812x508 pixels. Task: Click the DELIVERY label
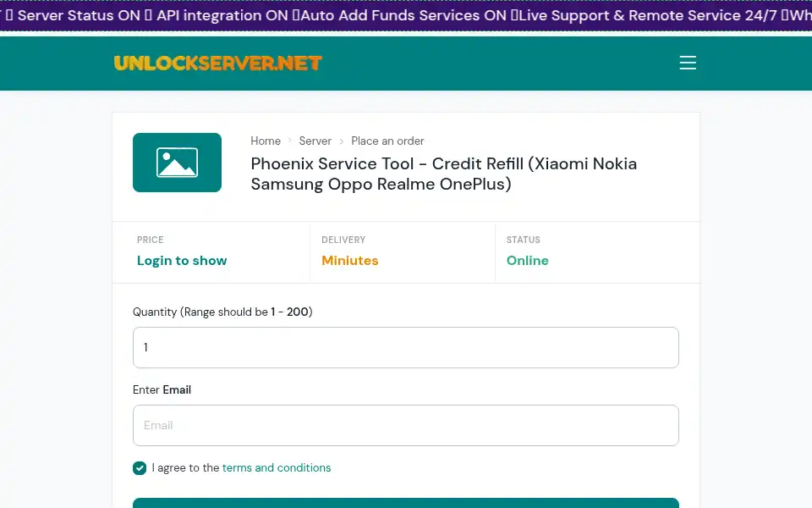(x=343, y=240)
